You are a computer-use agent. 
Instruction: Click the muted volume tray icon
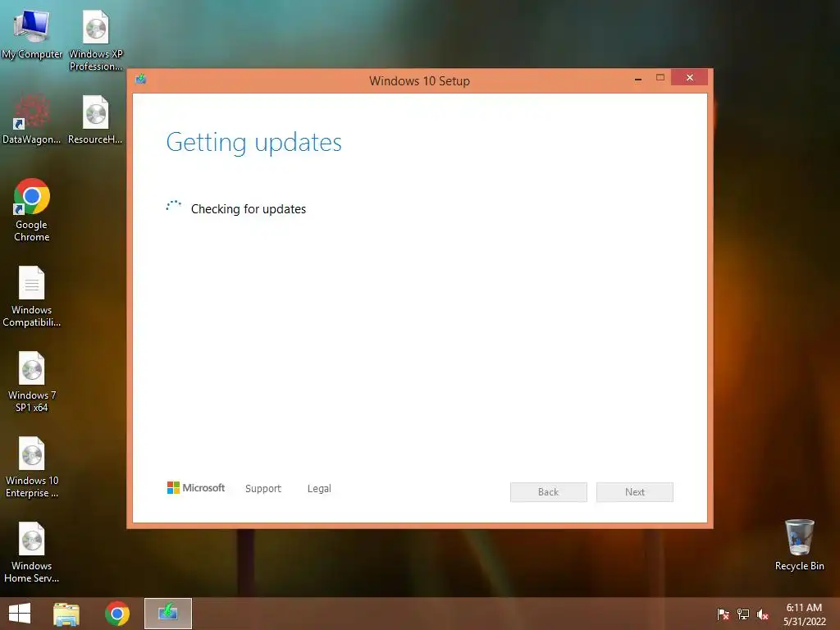[763, 614]
